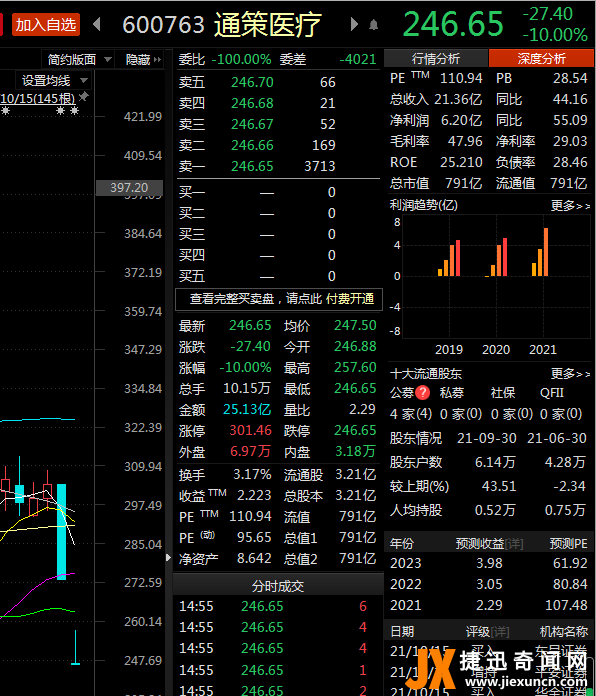Screen dimensions: 596x696
Task: Open the 简约版面 dropdown
Action: [78, 59]
